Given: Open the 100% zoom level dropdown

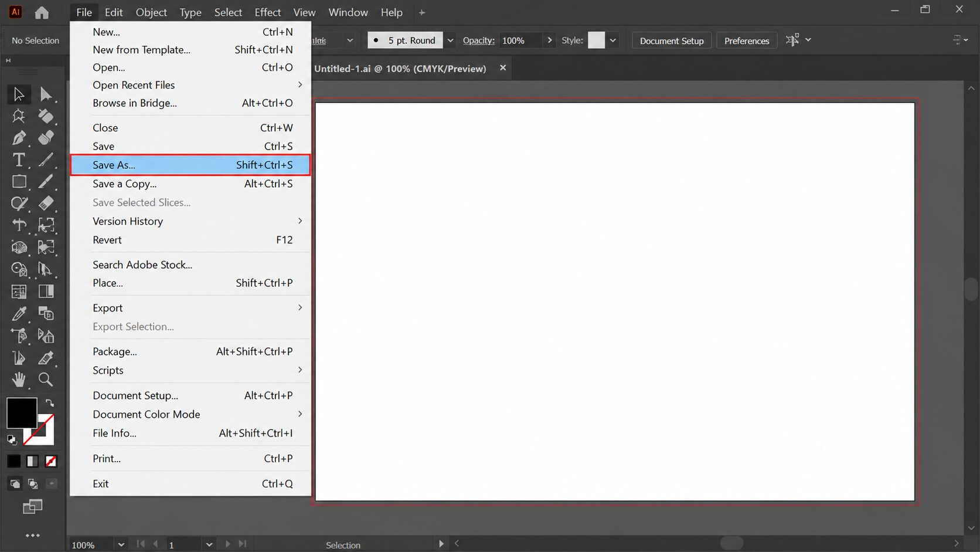Looking at the screenshot, I should click(121, 544).
